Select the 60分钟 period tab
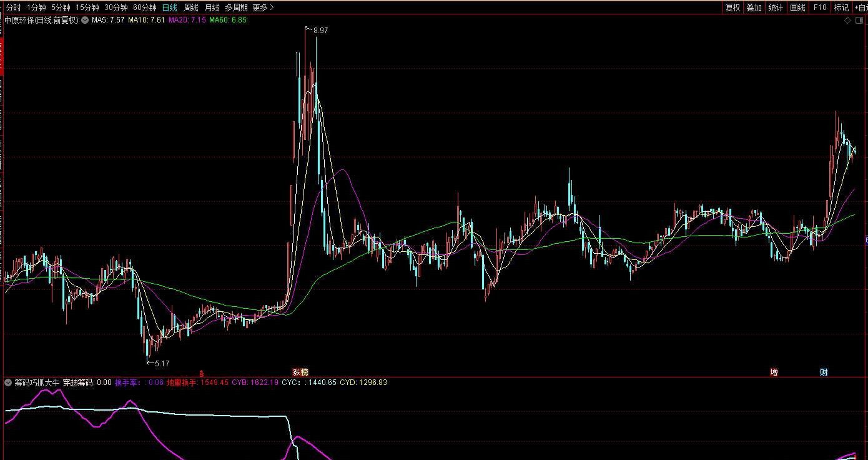 pyautogui.click(x=144, y=7)
